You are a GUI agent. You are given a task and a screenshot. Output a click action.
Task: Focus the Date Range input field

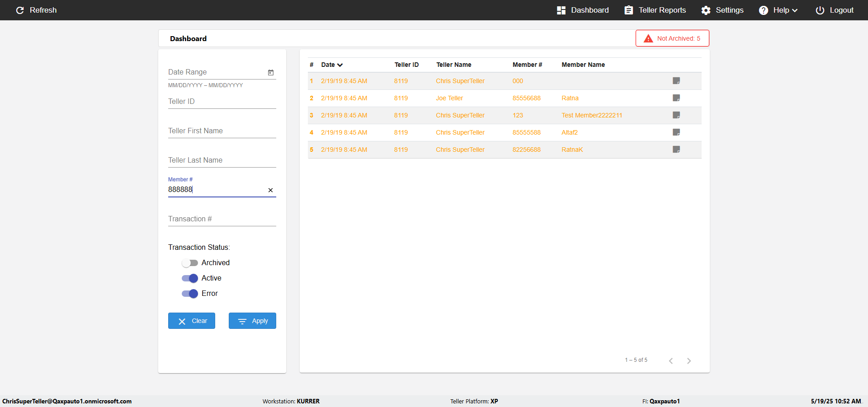(x=217, y=72)
